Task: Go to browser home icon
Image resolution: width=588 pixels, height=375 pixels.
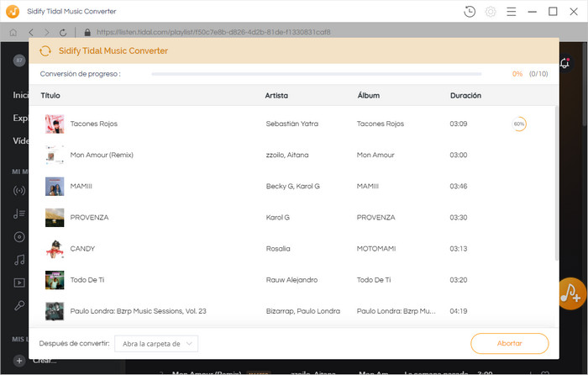Action: point(13,33)
